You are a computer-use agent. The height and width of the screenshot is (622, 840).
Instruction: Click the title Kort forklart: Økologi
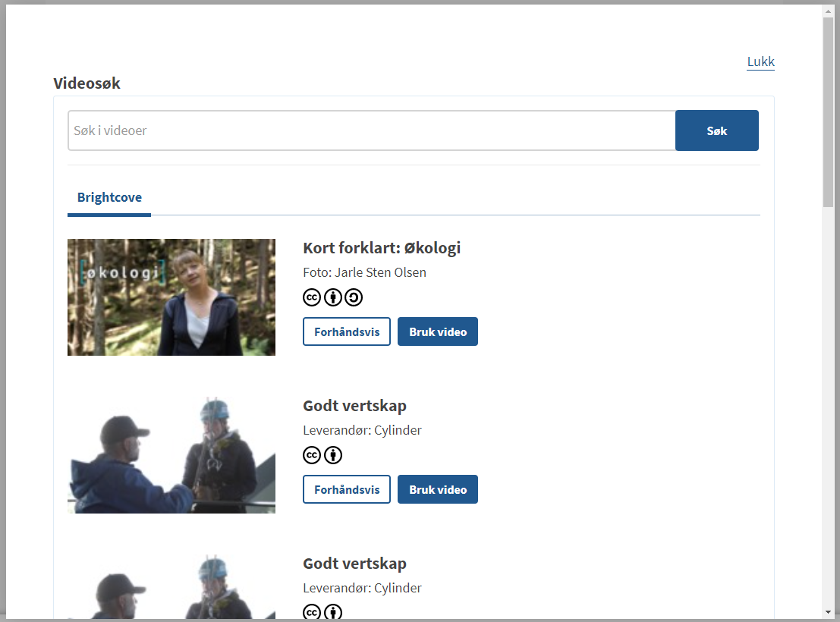pos(382,248)
